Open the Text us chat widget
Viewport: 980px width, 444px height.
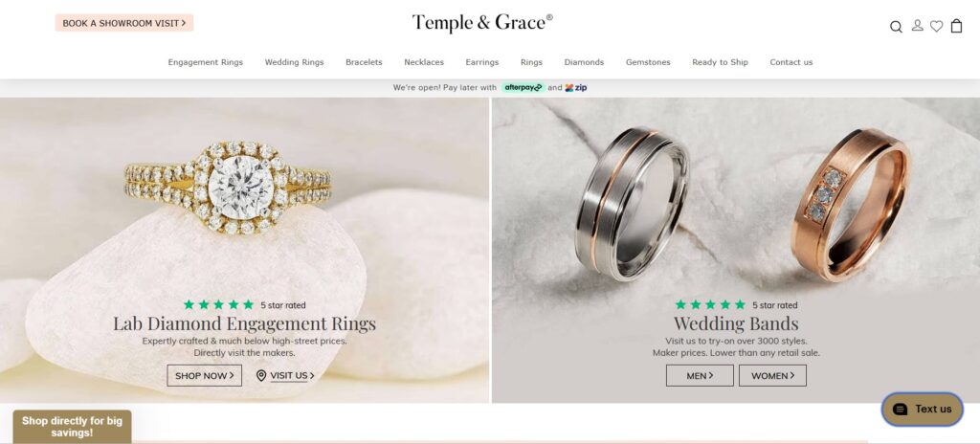[x=922, y=409]
